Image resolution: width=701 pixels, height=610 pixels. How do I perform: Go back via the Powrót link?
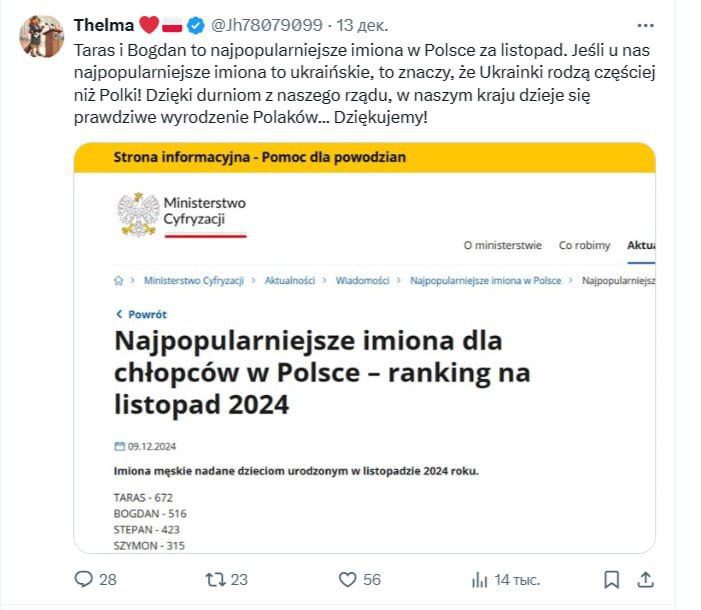click(142, 314)
